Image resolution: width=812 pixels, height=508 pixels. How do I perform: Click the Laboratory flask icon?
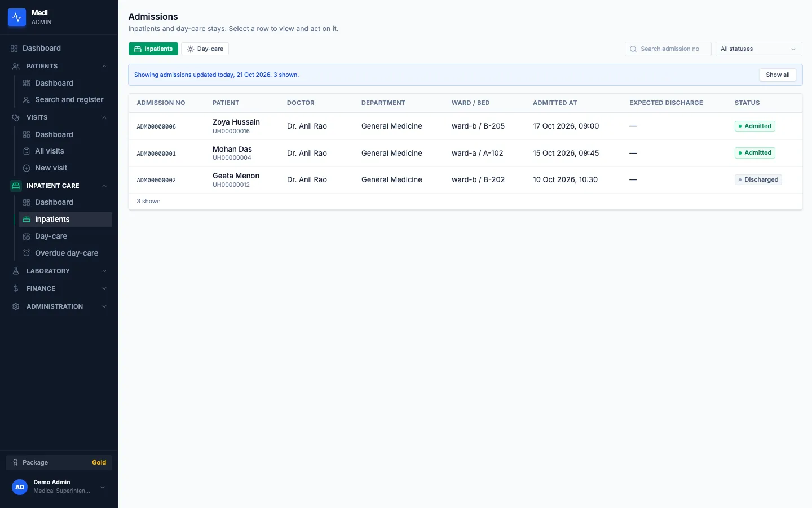pyautogui.click(x=16, y=271)
